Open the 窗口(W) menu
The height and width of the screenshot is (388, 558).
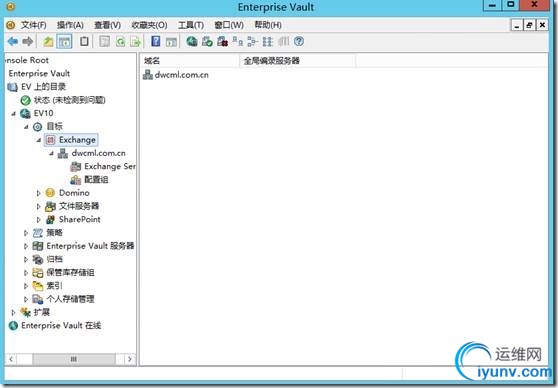pyautogui.click(x=229, y=25)
